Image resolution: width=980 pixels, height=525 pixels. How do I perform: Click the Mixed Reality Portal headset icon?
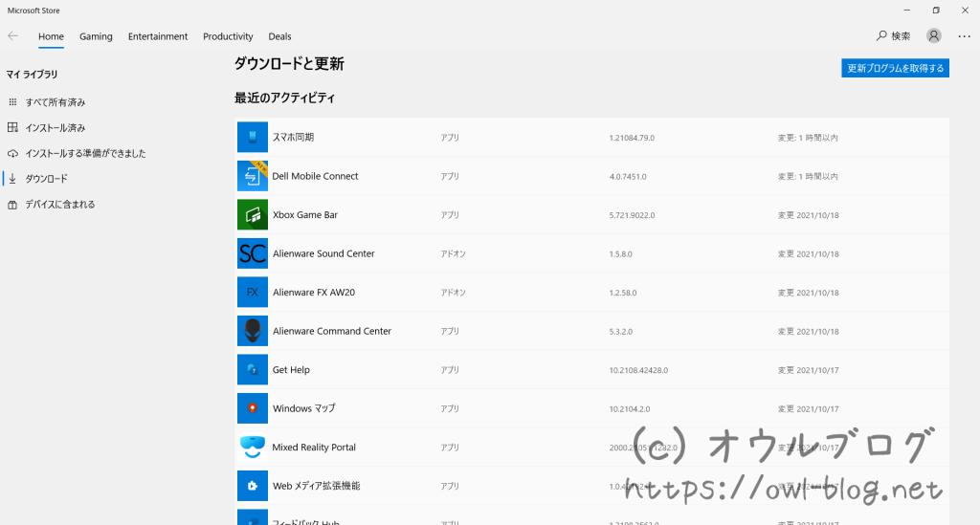click(253, 447)
